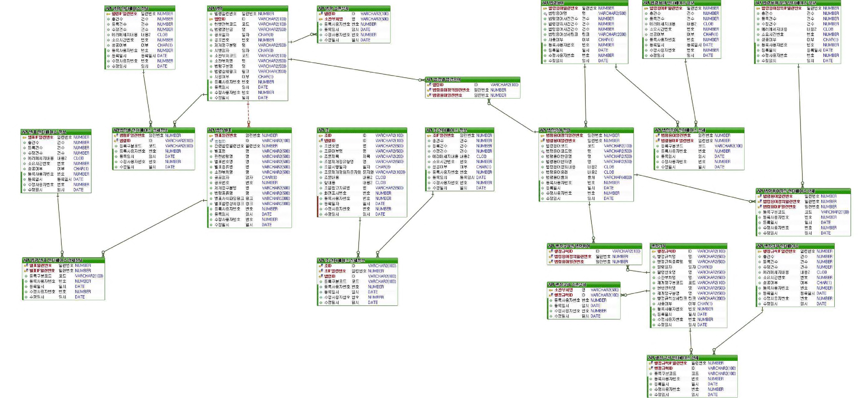
Task: Click the key icon beside 법령용어일련번호 in API 법령용어 table
Action: 545,8
